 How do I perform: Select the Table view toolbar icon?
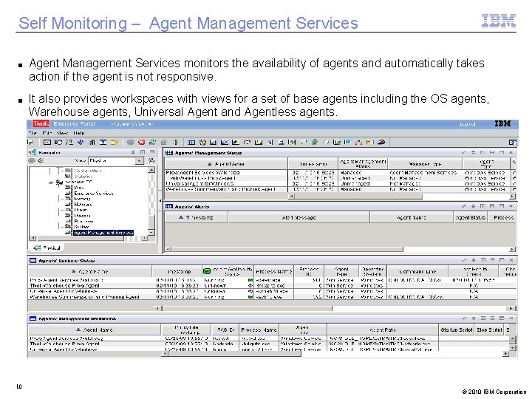point(191,142)
